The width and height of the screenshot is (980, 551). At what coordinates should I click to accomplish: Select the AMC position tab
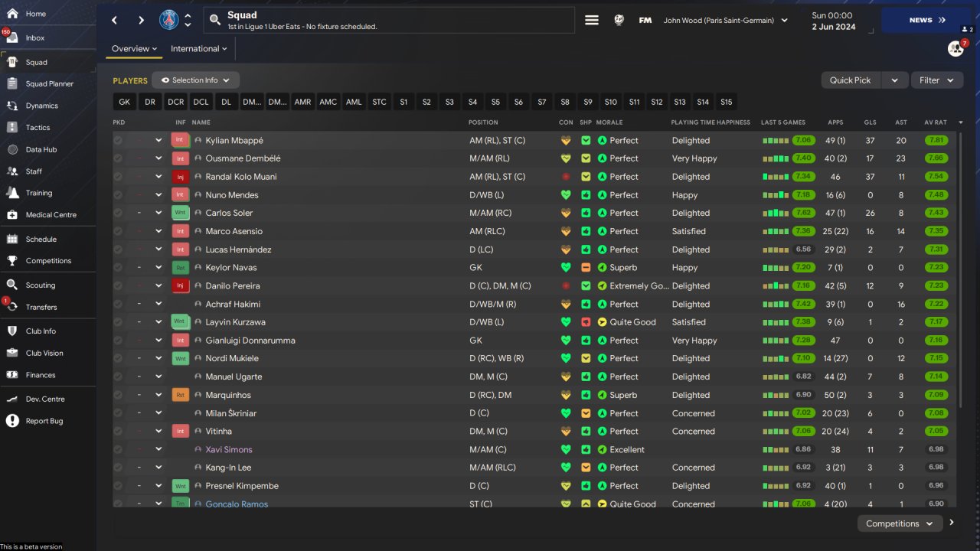click(328, 102)
